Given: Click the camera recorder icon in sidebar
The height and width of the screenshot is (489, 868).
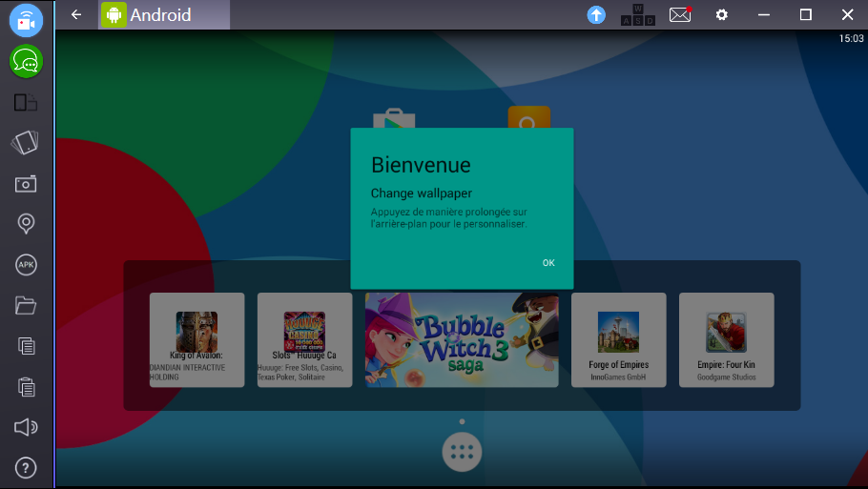Looking at the screenshot, I should click(x=26, y=21).
